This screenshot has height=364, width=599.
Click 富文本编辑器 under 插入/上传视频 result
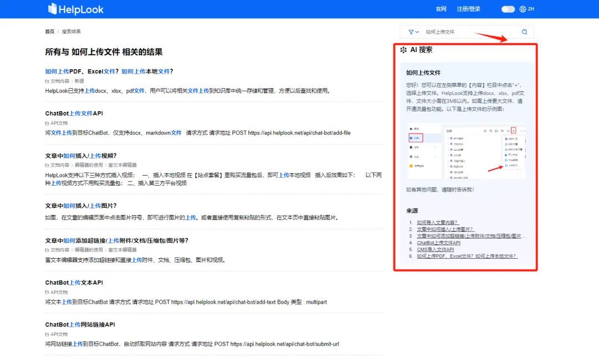tap(122, 165)
